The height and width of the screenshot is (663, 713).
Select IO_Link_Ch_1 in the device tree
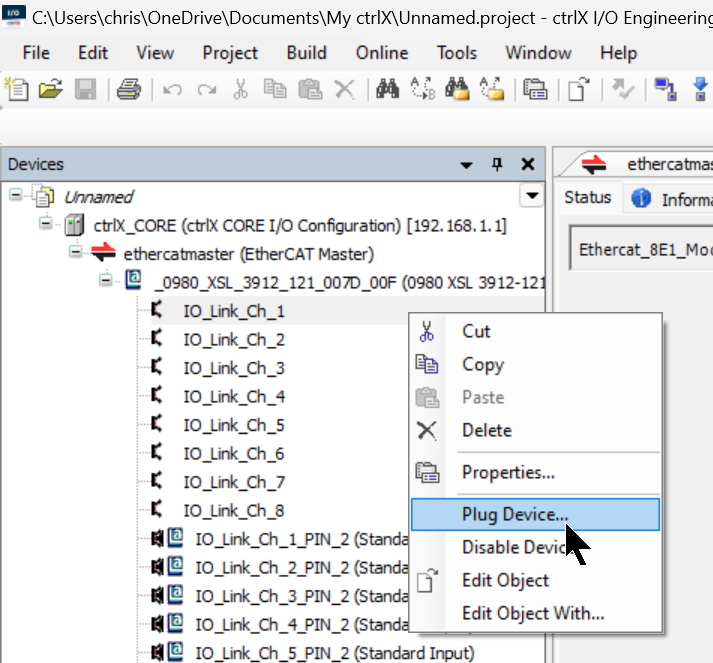click(234, 311)
